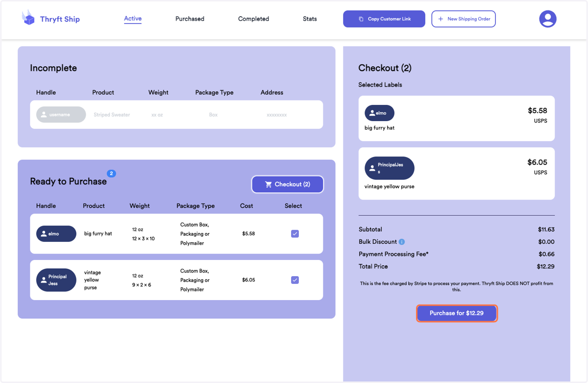This screenshot has width=588, height=383.
Task: Click Purchase for $12.29 button
Action: pos(457,313)
